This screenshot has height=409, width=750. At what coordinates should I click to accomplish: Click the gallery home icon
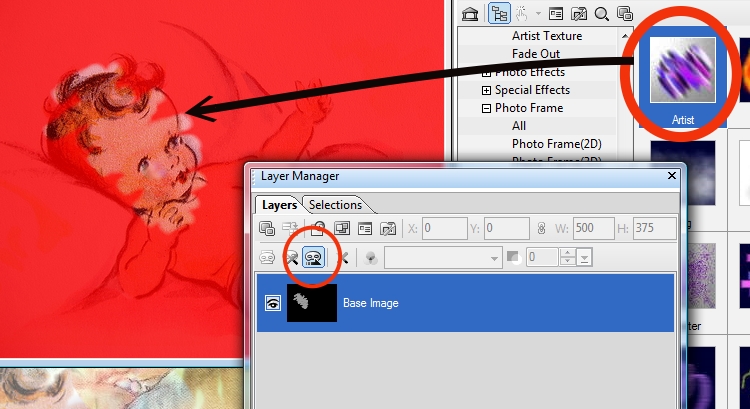point(469,13)
